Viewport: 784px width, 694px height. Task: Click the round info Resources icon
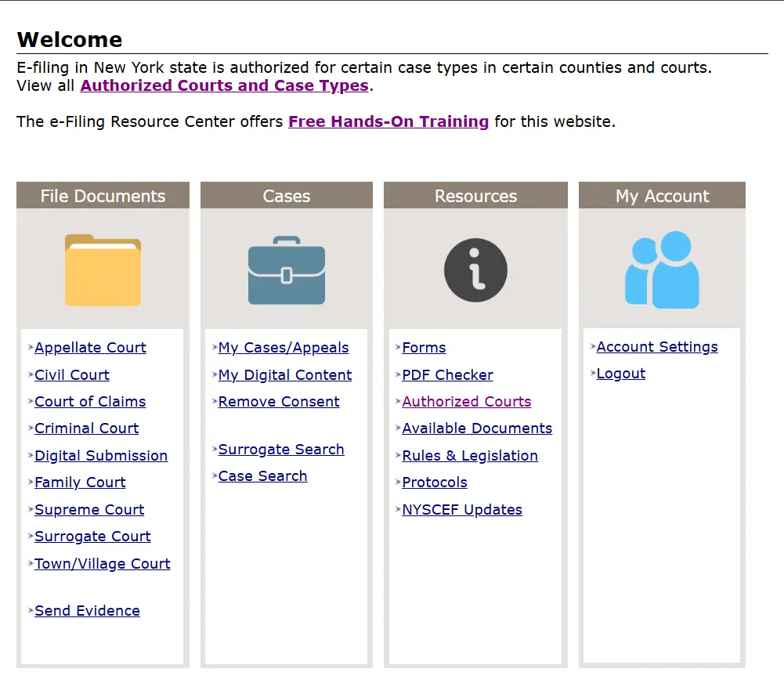click(x=475, y=270)
